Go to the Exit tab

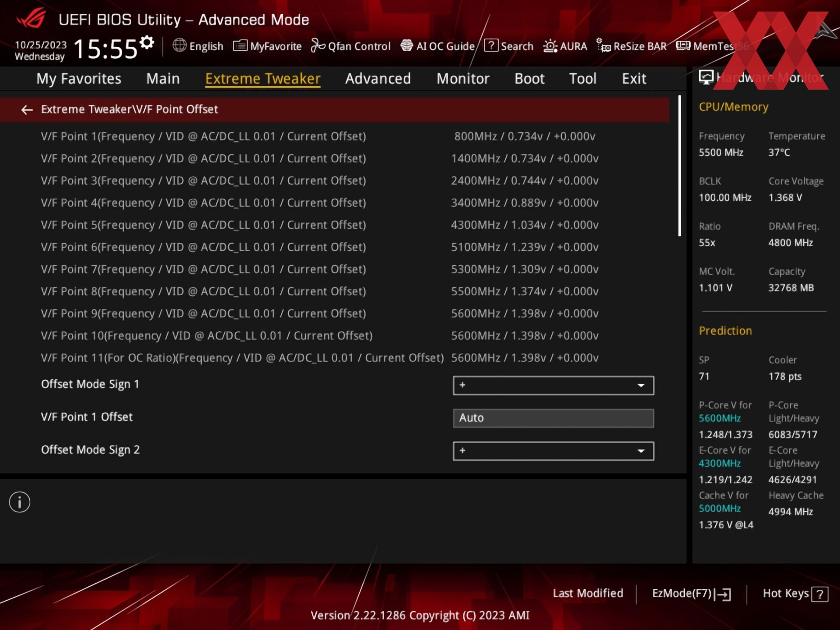[x=634, y=79]
